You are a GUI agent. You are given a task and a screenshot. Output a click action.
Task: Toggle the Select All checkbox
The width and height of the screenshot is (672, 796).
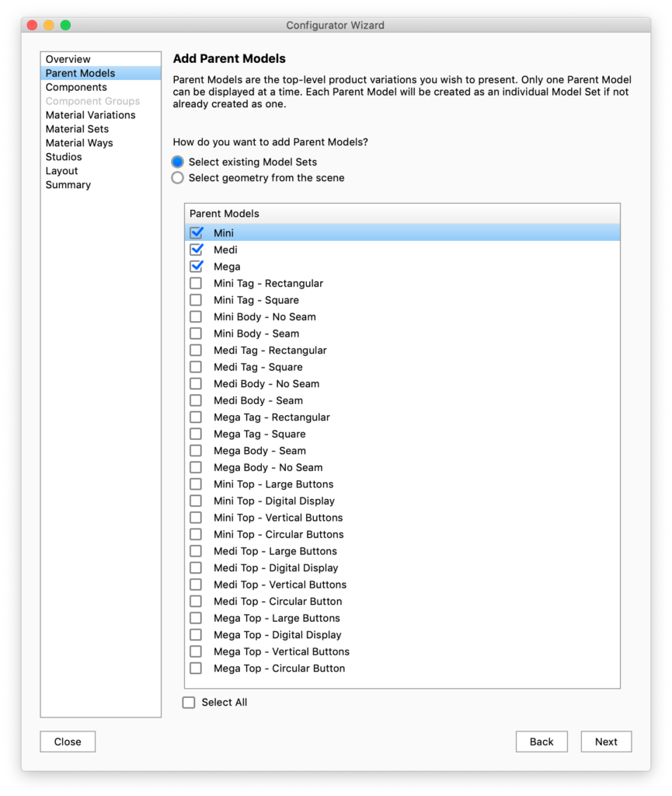[189, 703]
